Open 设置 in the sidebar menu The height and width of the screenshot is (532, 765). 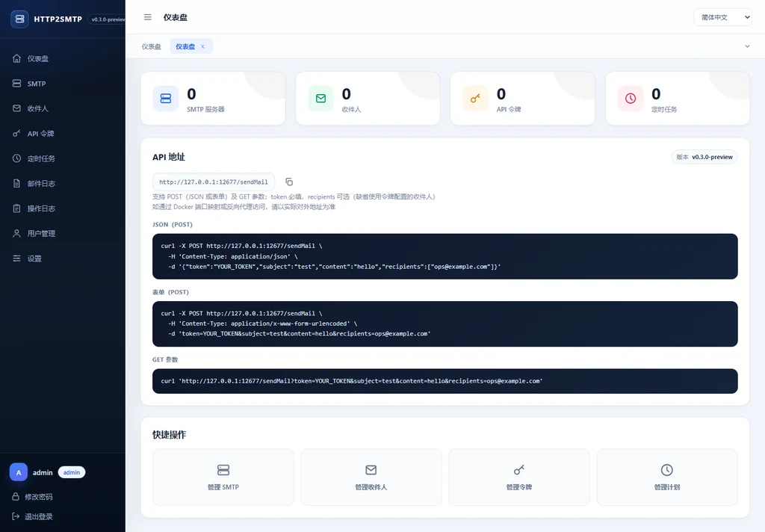click(x=63, y=259)
